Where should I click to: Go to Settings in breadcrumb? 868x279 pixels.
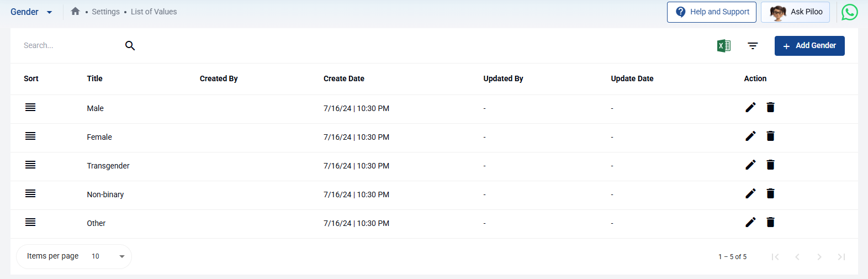[105, 12]
